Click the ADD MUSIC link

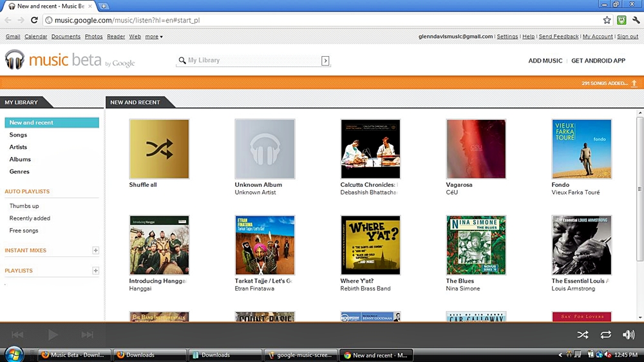545,61
